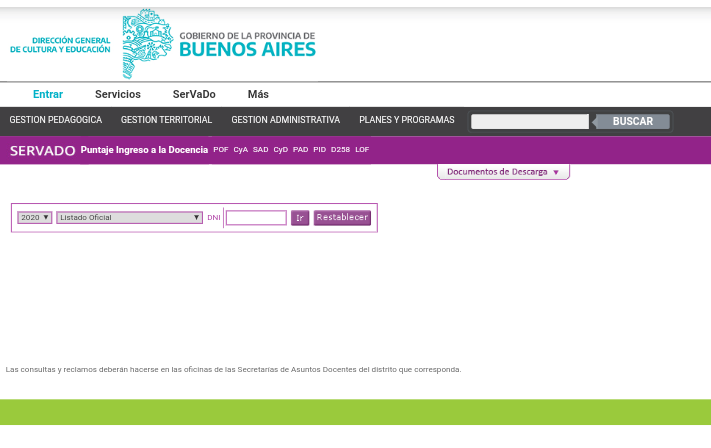Viewport: 711px width, 448px height.
Task: Open Gestion Administrativa section
Action: click(286, 120)
